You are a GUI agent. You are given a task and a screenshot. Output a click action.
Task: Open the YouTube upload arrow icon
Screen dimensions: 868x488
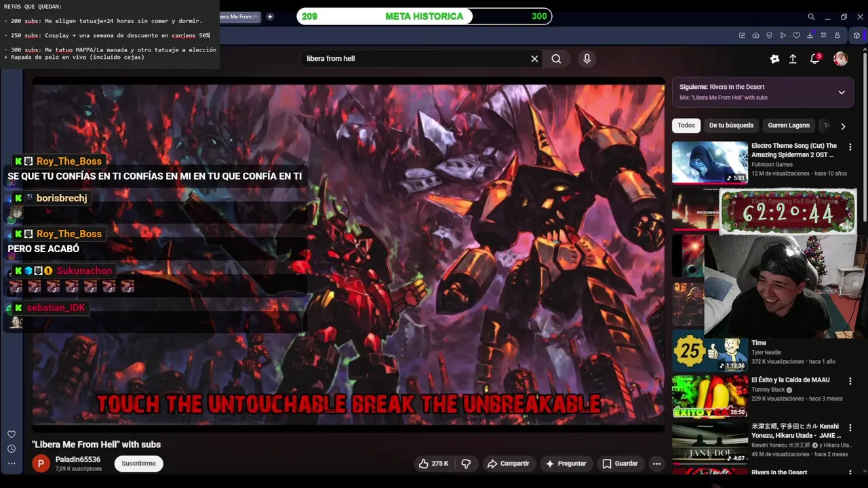coord(793,59)
